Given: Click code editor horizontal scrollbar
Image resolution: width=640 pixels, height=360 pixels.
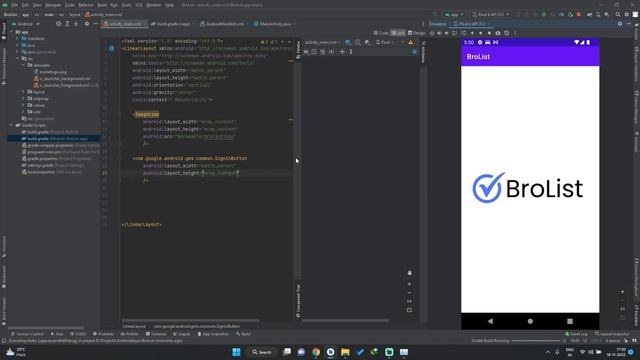Looking at the screenshot, I should 191,321.
